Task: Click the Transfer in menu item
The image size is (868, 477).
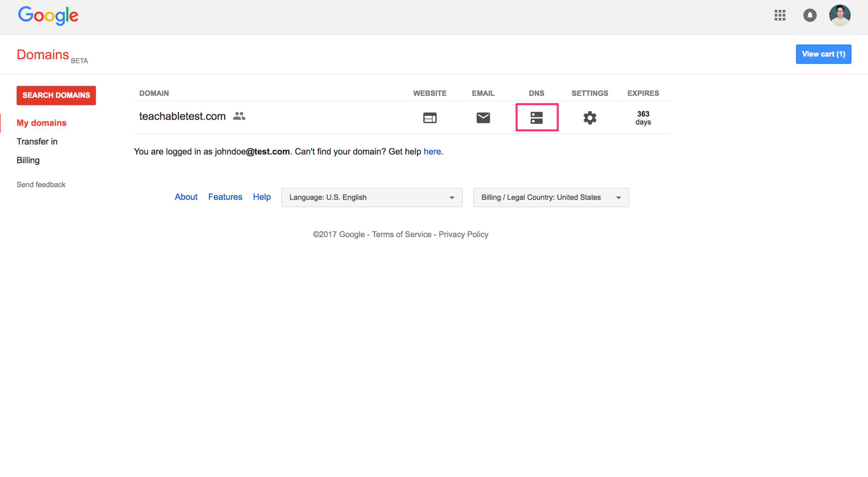Action: point(37,142)
